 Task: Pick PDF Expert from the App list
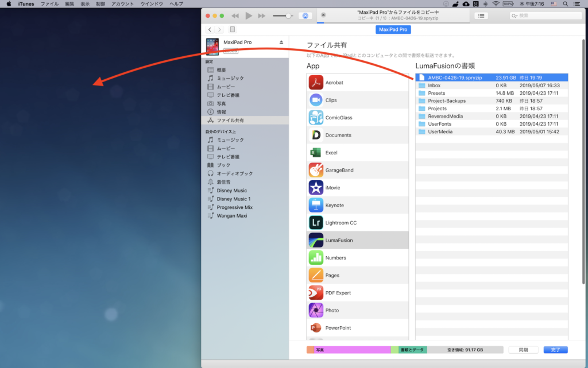[357, 293]
